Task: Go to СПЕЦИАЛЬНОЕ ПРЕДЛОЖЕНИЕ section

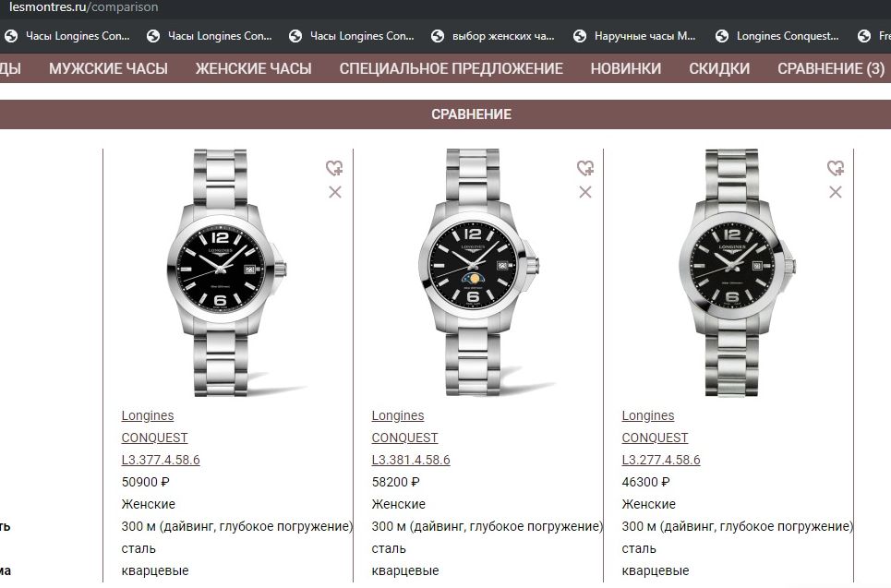Action: tap(452, 68)
